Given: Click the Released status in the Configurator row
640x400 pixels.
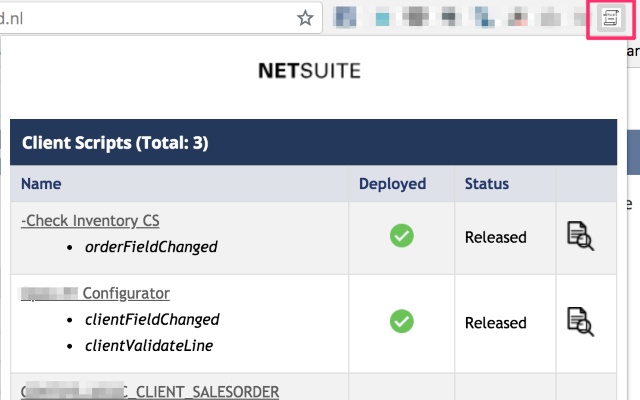Looking at the screenshot, I should (x=495, y=323).
